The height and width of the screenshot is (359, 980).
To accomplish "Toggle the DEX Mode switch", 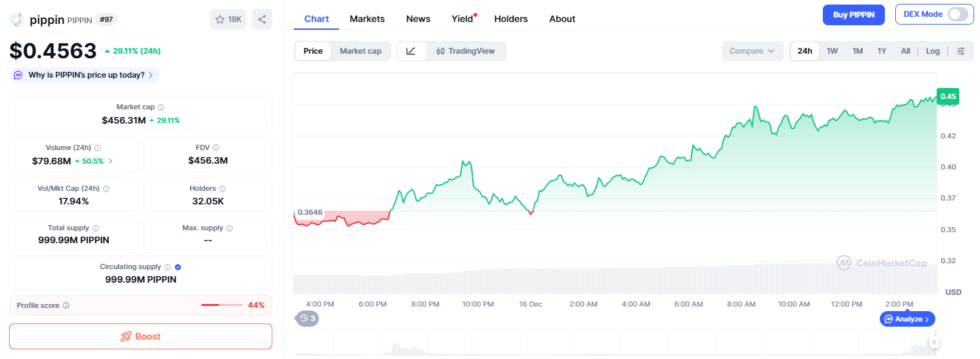I will coord(958,14).
